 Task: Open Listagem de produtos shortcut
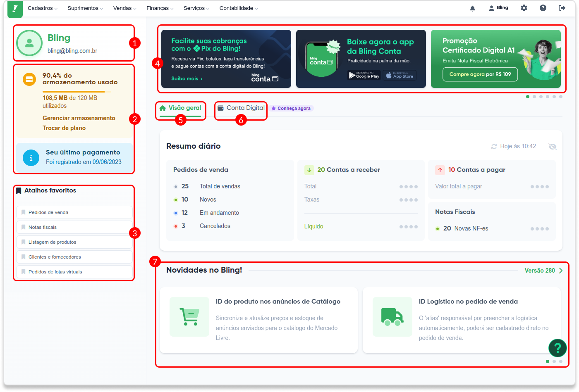point(74,242)
